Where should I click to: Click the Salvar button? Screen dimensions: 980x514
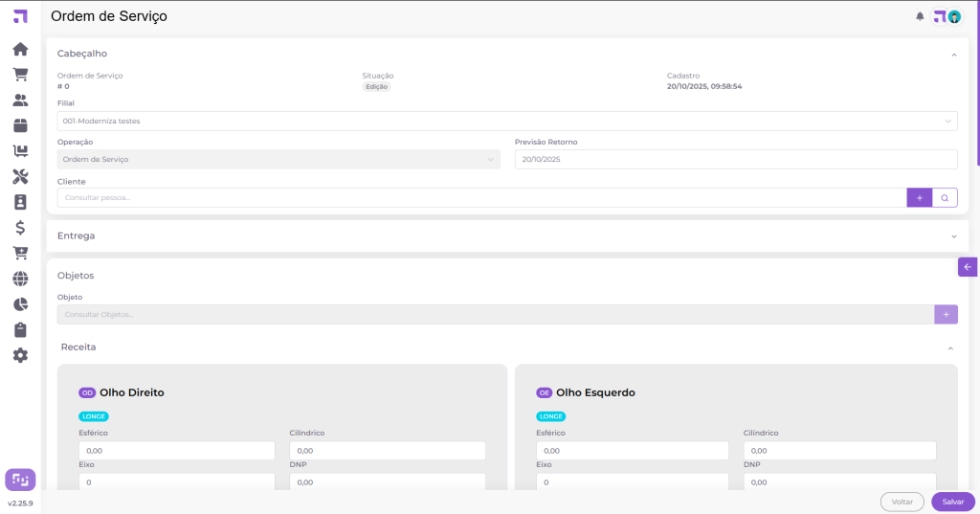coord(952,502)
